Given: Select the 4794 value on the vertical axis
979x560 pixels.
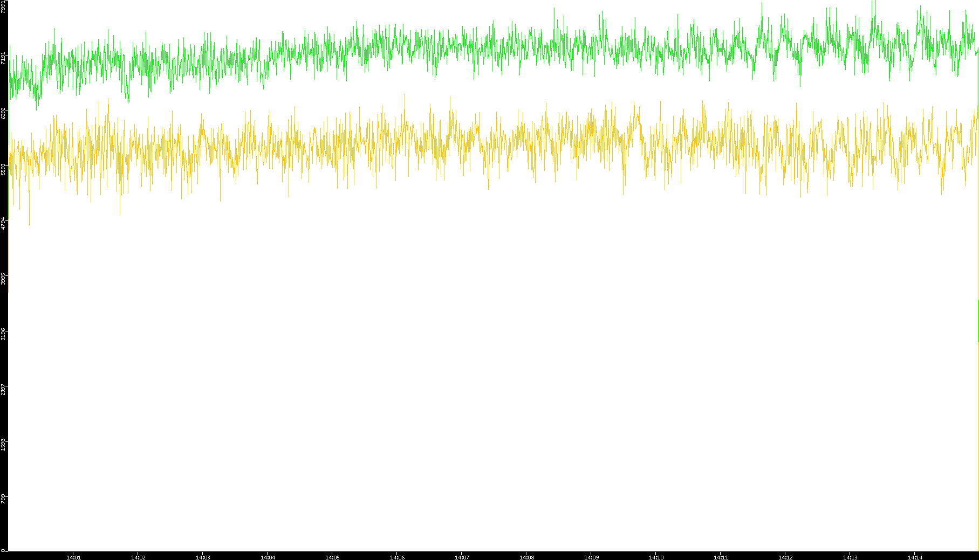Looking at the screenshot, I should [x=3, y=224].
